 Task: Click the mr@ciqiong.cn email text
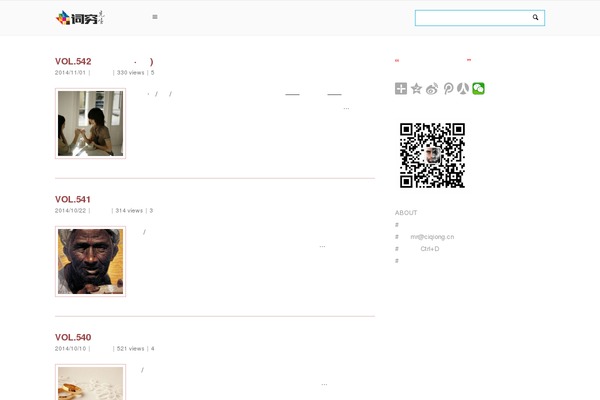coord(432,237)
